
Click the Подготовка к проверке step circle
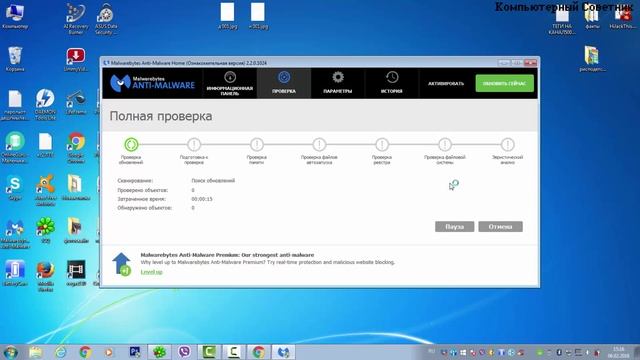194,144
